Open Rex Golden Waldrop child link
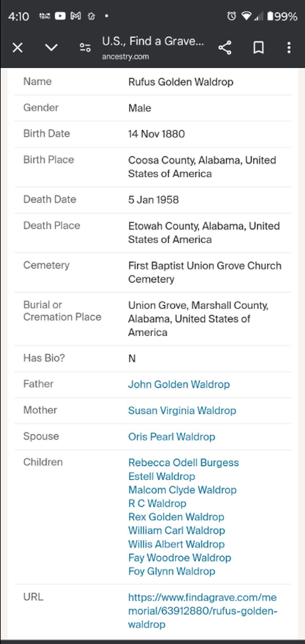 (x=176, y=517)
